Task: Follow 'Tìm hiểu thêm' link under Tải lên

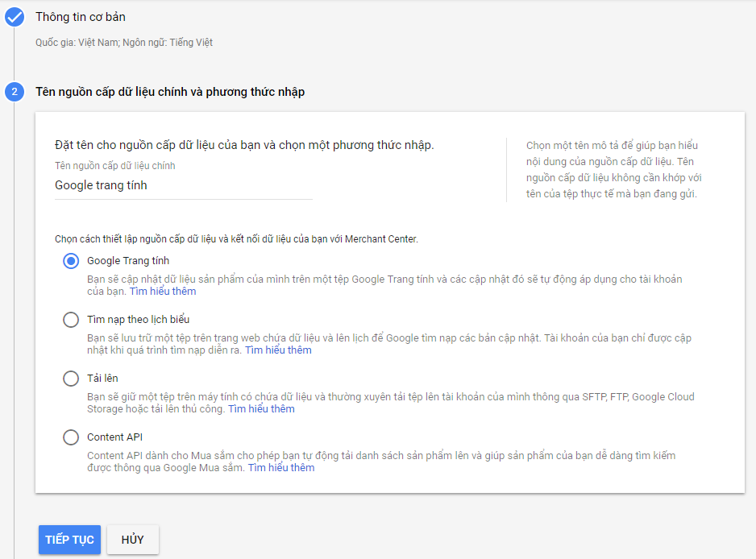Action: 261,409
